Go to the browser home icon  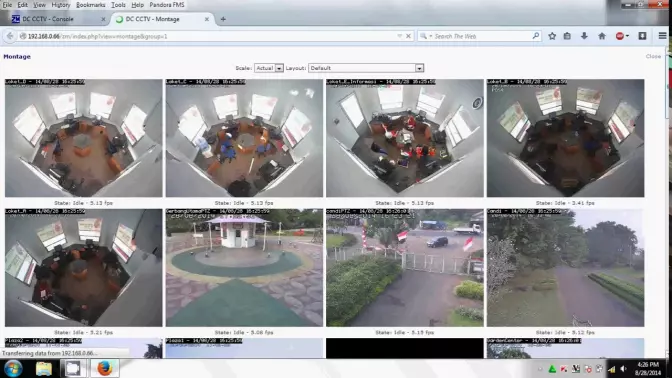click(x=602, y=36)
